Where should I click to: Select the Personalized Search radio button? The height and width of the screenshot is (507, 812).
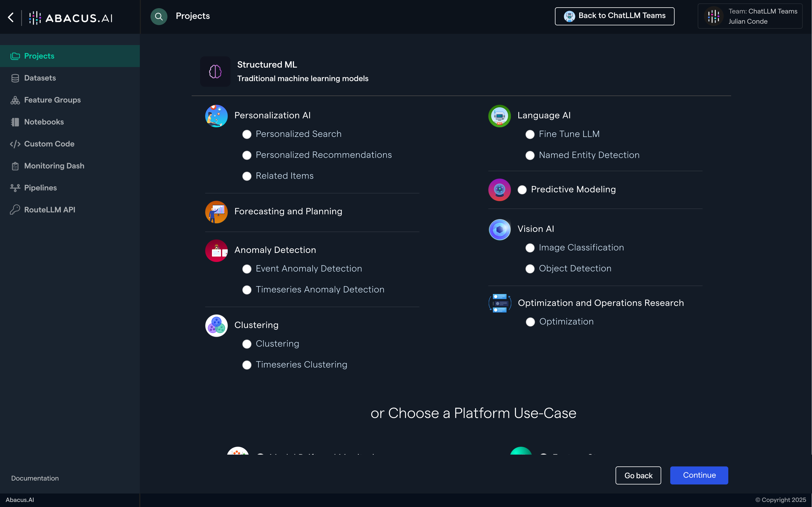pyautogui.click(x=247, y=134)
